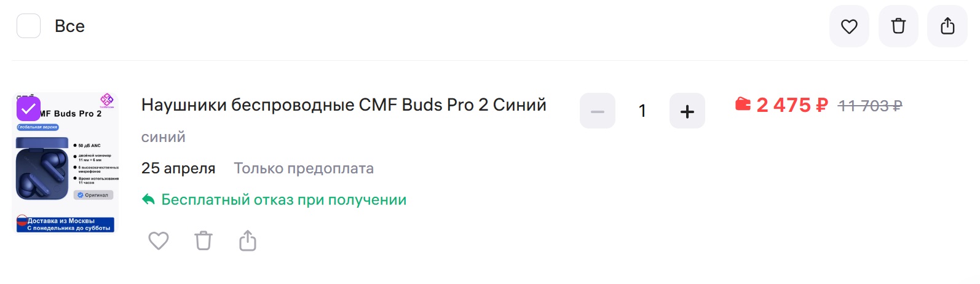
Task: Delete selected items with top trash icon
Action: [898, 26]
